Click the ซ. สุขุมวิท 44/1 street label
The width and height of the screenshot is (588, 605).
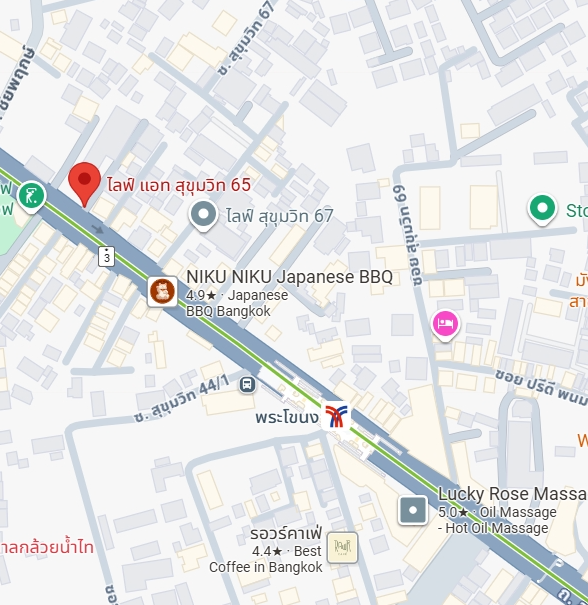pos(182,400)
